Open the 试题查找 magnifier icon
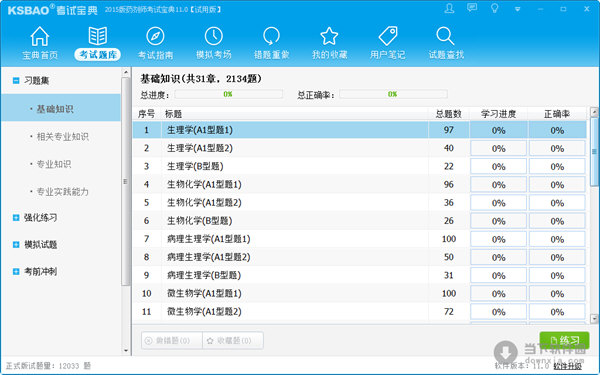600x375 pixels. pyautogui.click(x=445, y=37)
